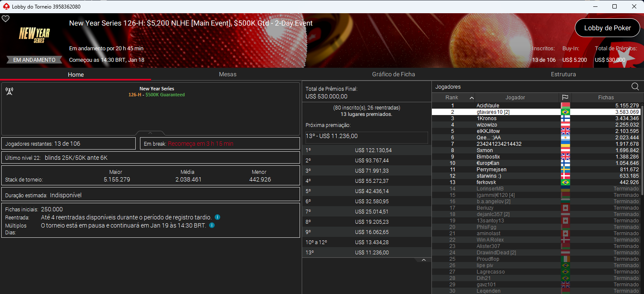
Task: Click the New Year Series logo
Action: coord(34,35)
